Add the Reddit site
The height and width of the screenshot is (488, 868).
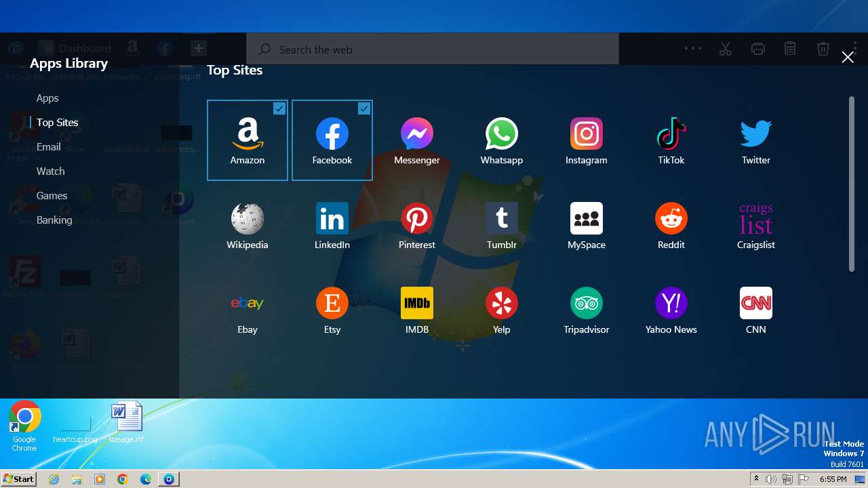click(x=671, y=225)
